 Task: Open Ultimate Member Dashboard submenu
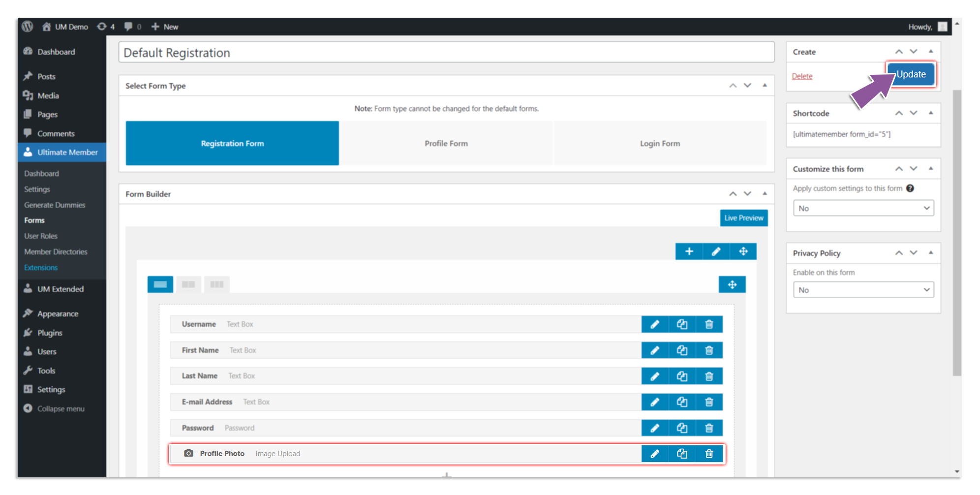(x=41, y=174)
